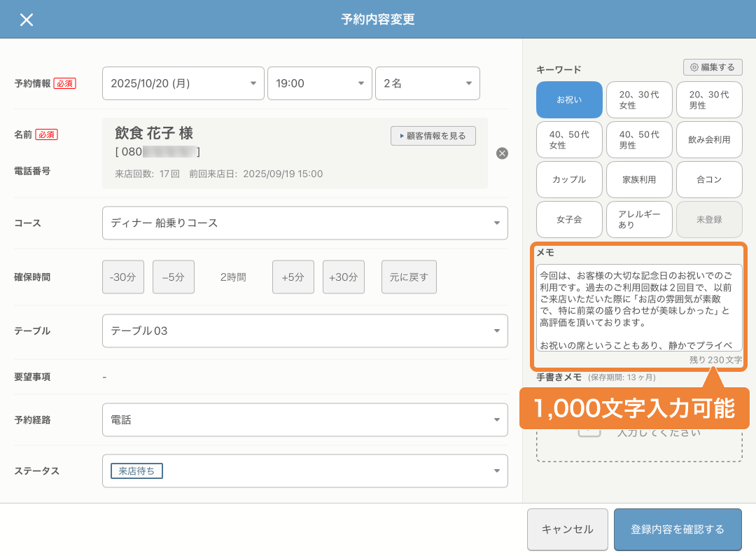The image size is (756, 556).
Task: Enable the 家族利用 keyword tag
Action: click(638, 179)
